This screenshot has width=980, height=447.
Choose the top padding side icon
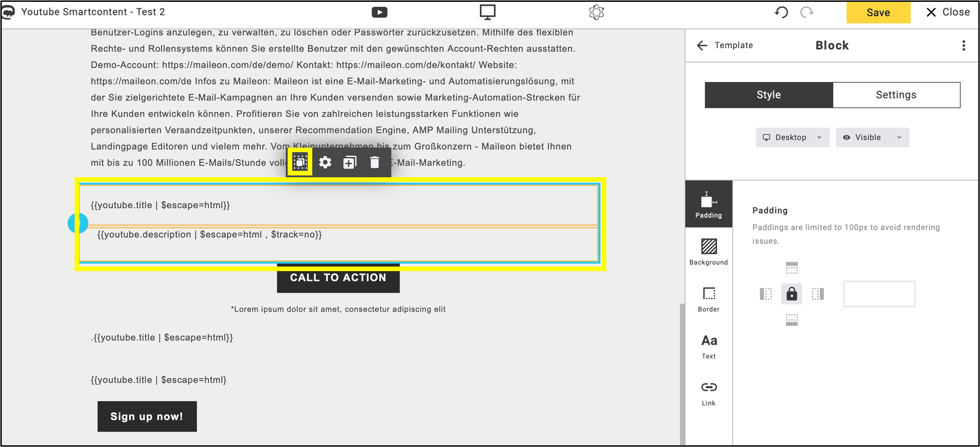(x=792, y=268)
